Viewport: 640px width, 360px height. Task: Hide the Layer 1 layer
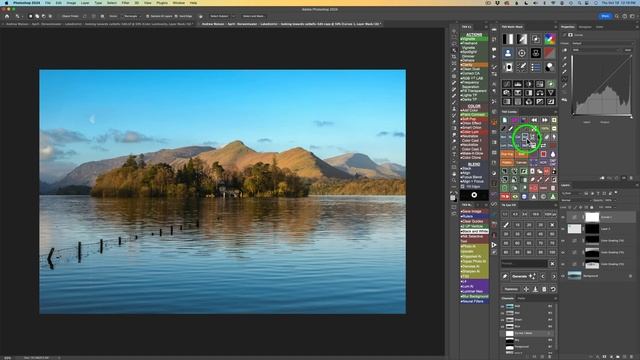click(x=563, y=229)
